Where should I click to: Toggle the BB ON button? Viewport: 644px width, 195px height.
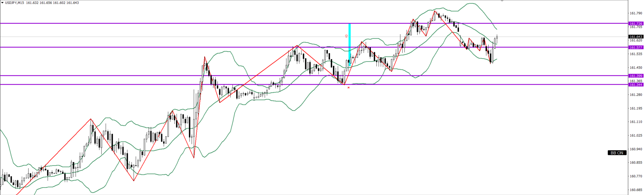[617, 153]
